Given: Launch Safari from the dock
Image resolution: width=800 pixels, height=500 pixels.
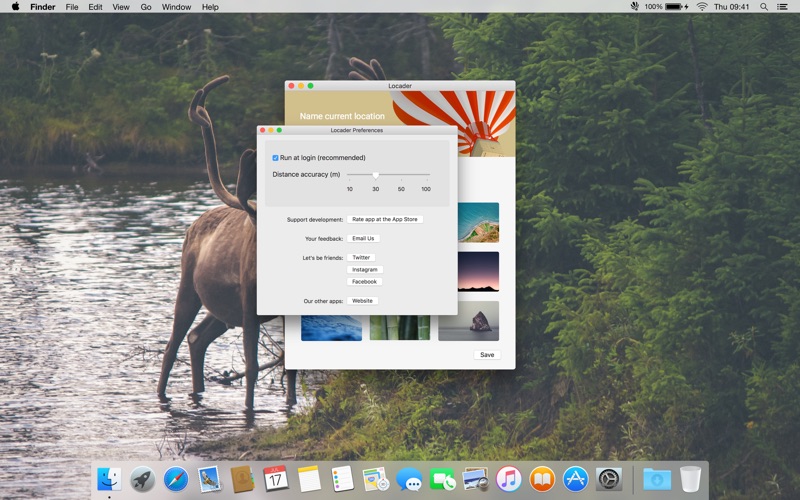Looking at the screenshot, I should 176,479.
